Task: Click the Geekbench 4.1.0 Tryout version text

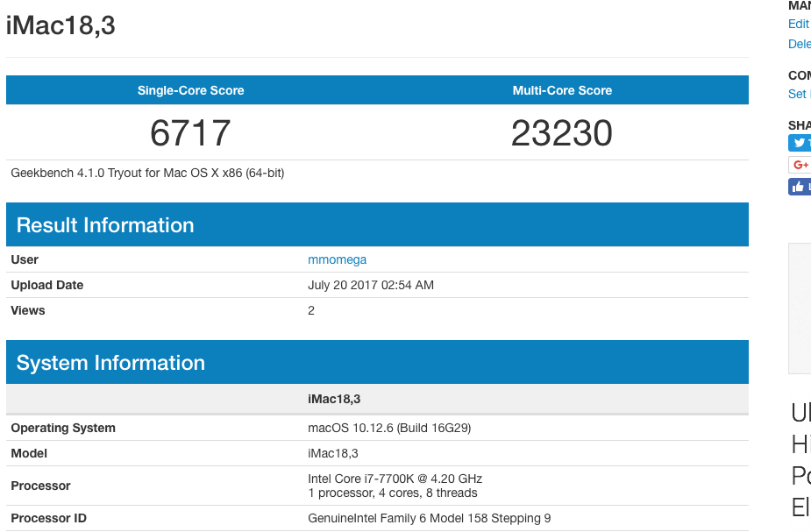Action: point(147,173)
